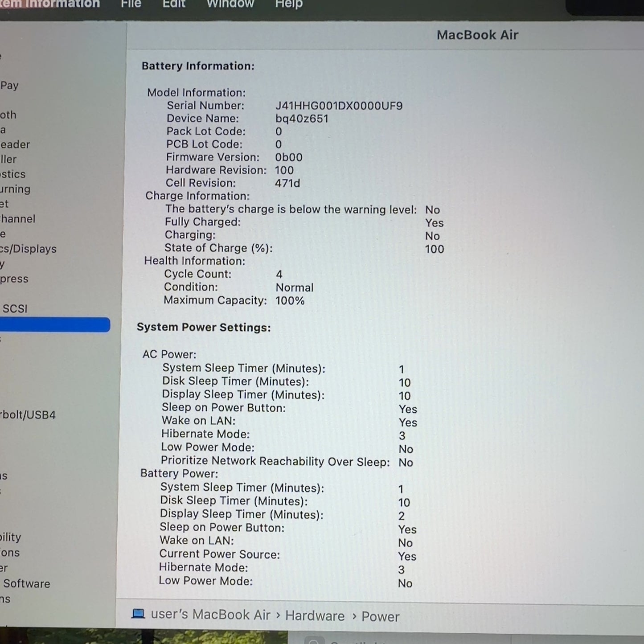
Task: Click Battery Power's Disk Sleep Timer label
Action: tap(234, 501)
